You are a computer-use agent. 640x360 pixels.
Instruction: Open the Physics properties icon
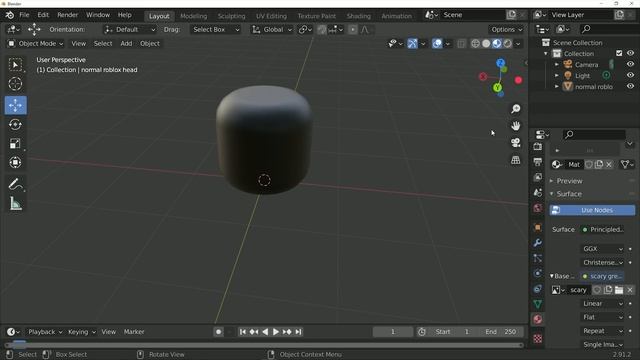538,273
